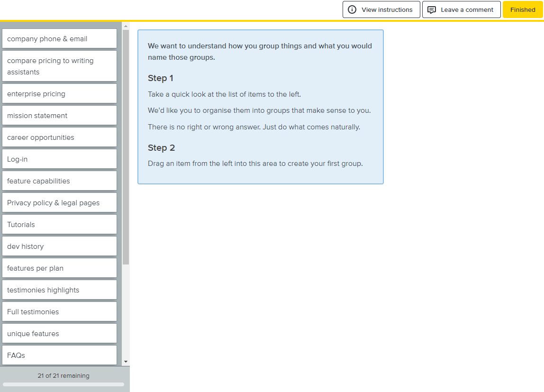Select the 'Log-in' card

(59, 159)
